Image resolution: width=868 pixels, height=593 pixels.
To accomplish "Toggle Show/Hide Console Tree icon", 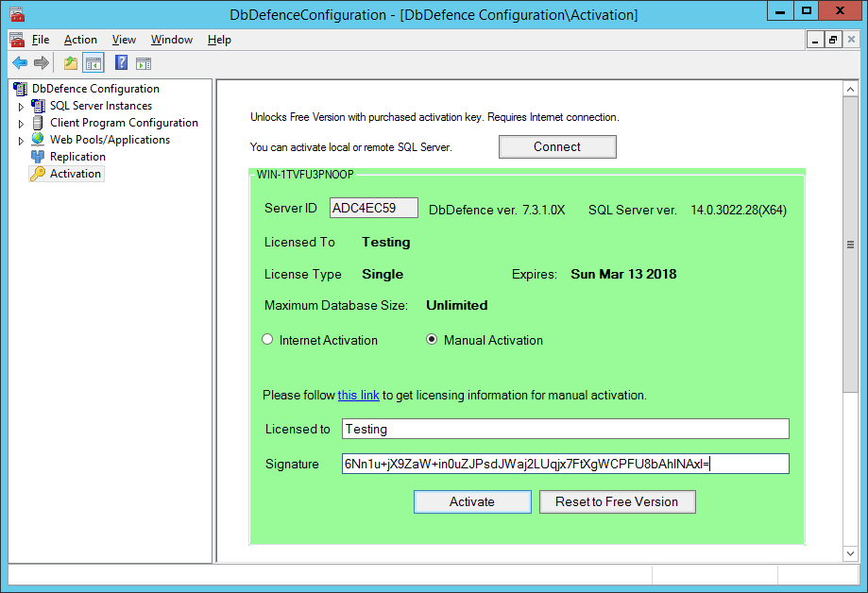I will click(93, 63).
